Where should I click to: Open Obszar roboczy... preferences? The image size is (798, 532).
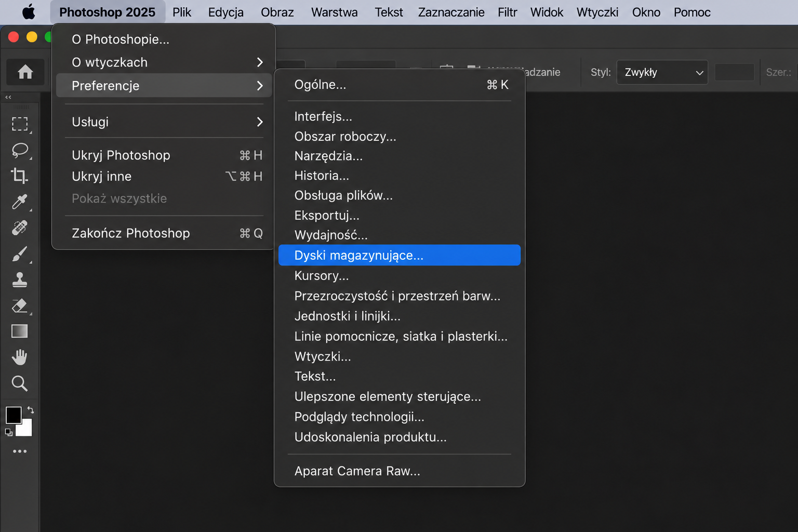400,137
